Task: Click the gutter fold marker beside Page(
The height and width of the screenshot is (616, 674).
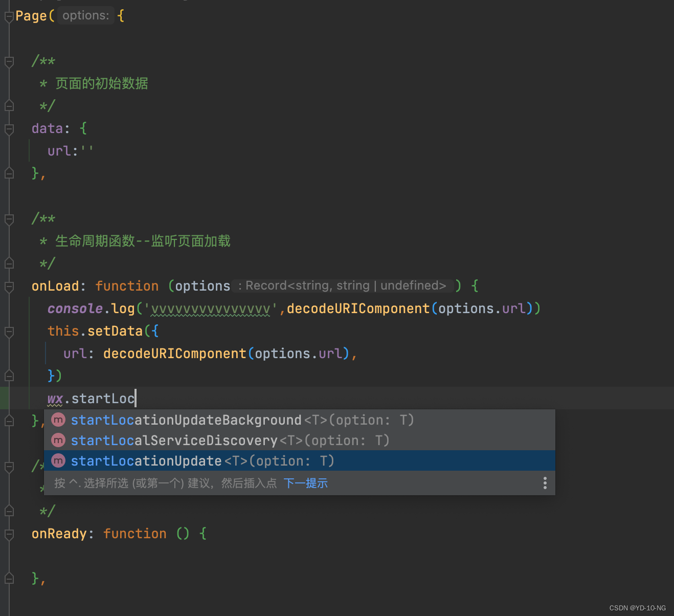Action: point(9,15)
